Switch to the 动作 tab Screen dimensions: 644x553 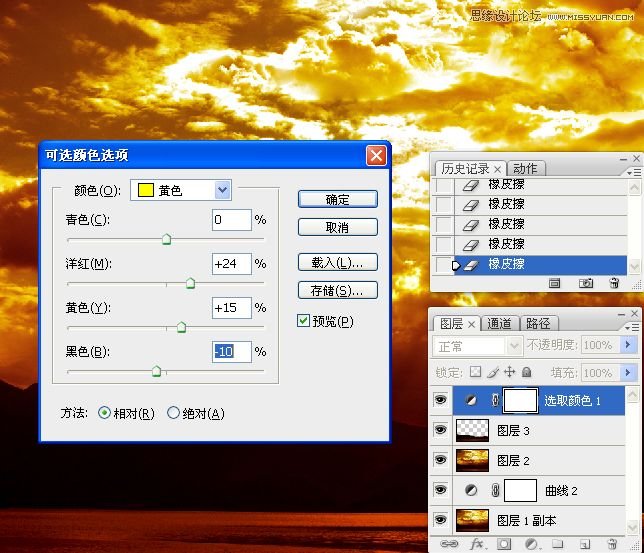pyautogui.click(x=526, y=168)
